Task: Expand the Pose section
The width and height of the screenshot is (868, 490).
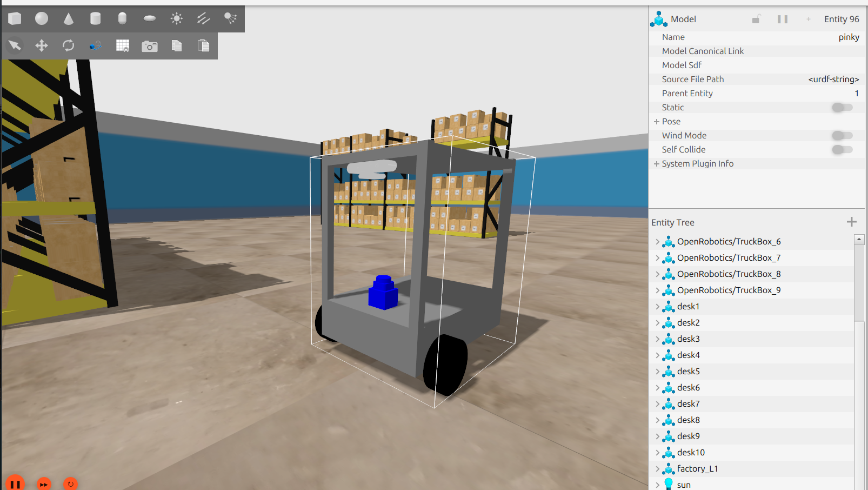Action: [657, 122]
